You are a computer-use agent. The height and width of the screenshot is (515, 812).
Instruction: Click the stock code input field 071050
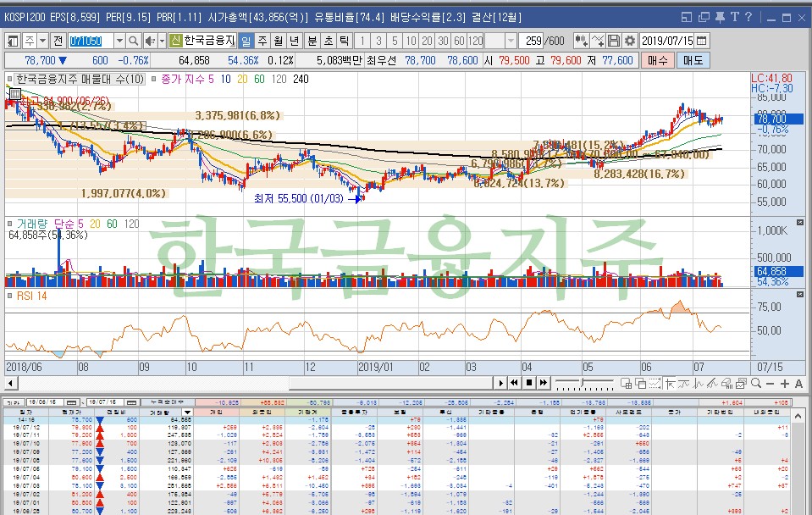click(91, 41)
